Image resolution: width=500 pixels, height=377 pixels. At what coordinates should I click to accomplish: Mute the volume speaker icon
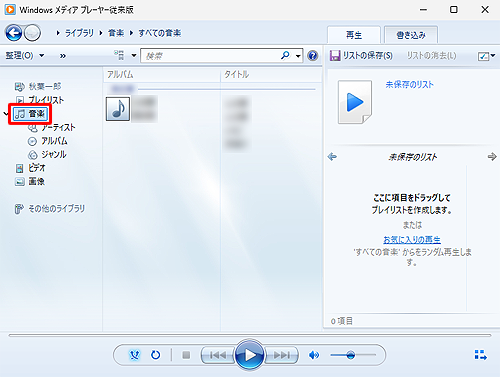[x=314, y=355]
